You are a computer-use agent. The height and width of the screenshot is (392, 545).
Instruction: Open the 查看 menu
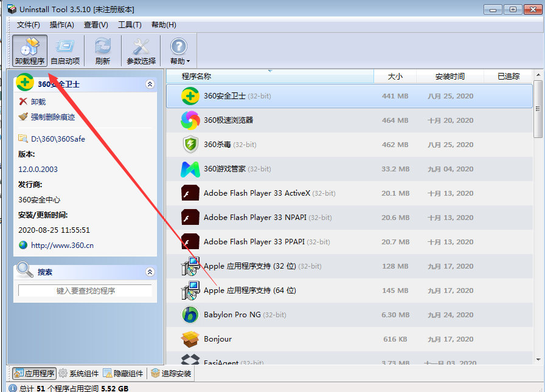click(95, 25)
